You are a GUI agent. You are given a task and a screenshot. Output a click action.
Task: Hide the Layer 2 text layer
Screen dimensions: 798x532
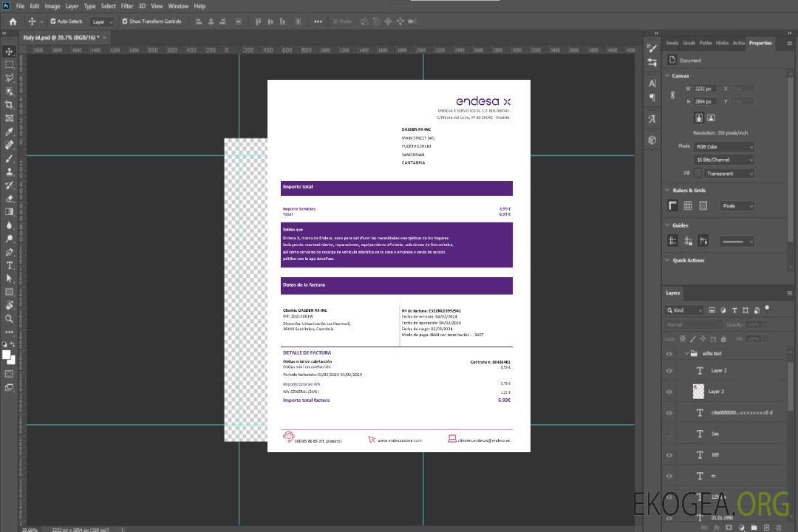click(x=669, y=371)
